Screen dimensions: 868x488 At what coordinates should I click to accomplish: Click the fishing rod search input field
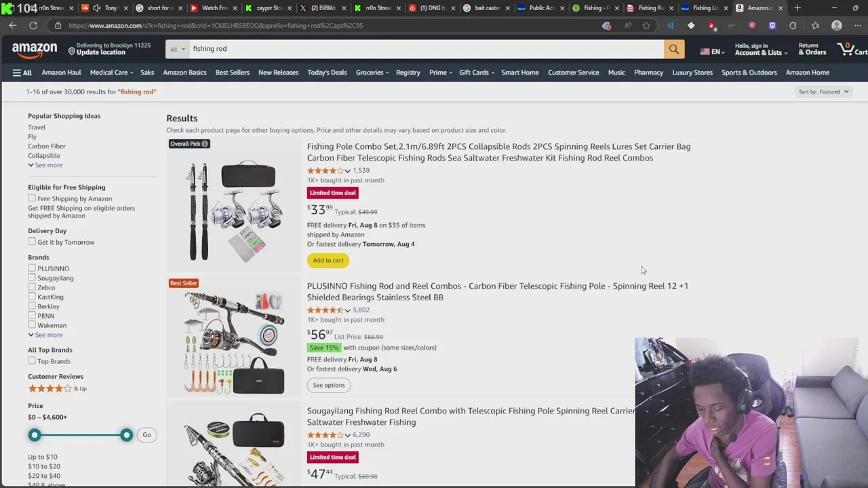click(427, 49)
